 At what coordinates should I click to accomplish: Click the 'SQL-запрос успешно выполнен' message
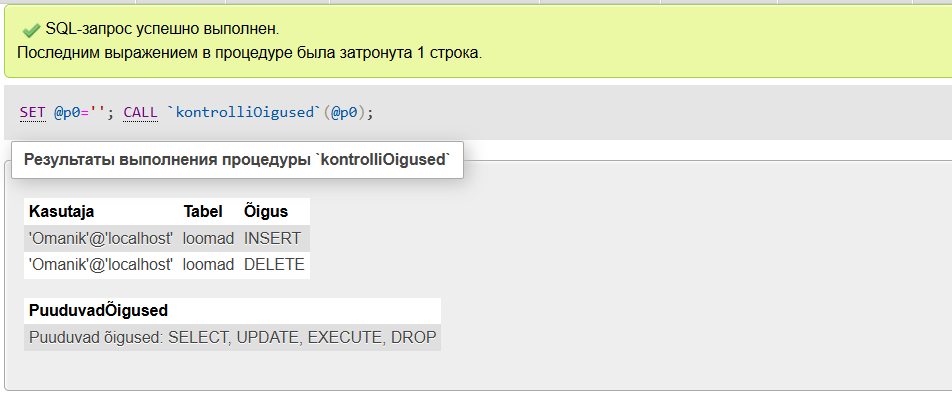(162, 29)
